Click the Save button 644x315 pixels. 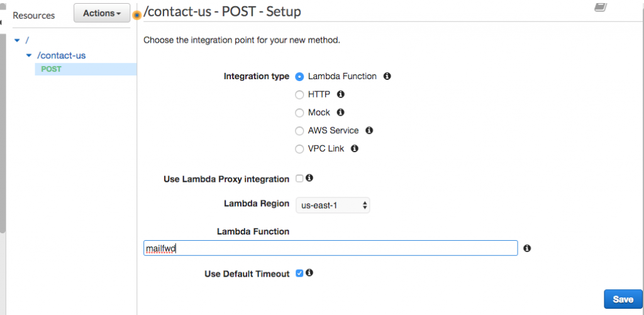pyautogui.click(x=623, y=299)
